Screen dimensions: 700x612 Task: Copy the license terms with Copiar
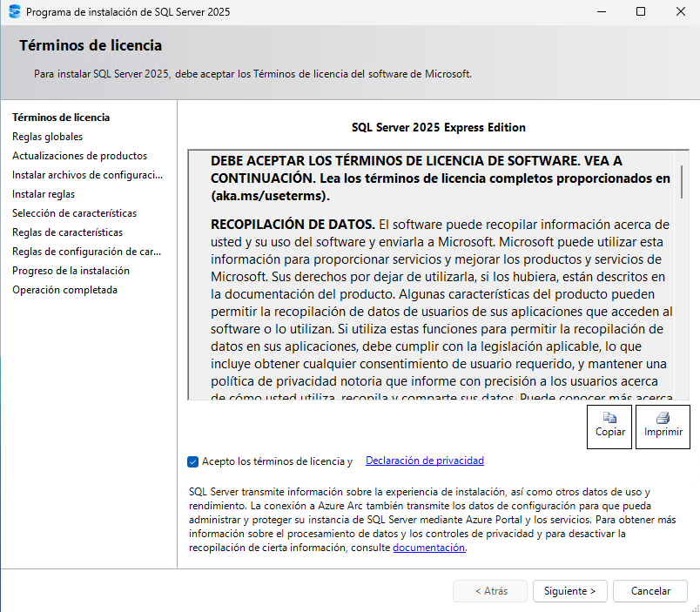pyautogui.click(x=609, y=427)
